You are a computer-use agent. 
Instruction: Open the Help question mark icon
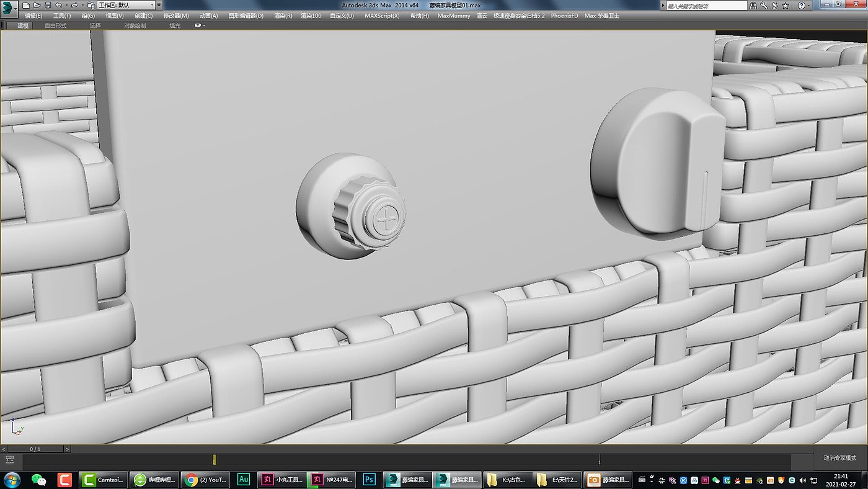tap(801, 6)
